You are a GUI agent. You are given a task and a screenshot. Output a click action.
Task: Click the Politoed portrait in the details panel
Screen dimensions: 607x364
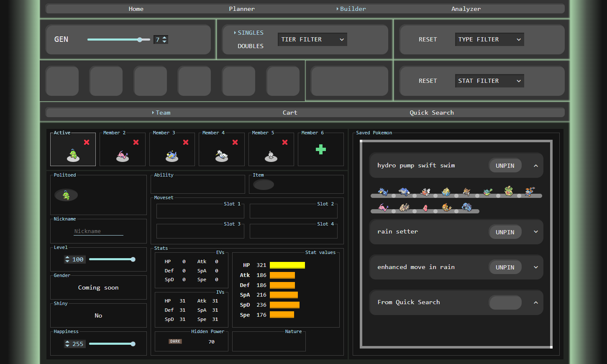click(66, 195)
